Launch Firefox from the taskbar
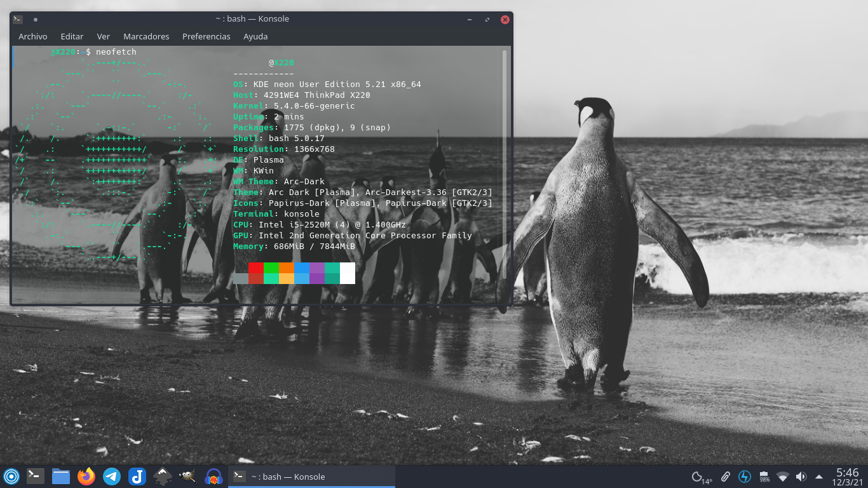 [x=86, y=476]
